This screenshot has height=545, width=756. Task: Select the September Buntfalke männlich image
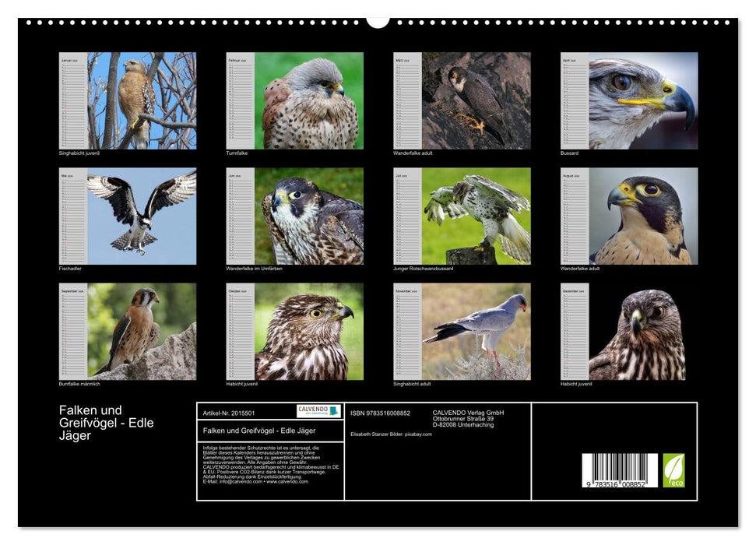point(146,332)
